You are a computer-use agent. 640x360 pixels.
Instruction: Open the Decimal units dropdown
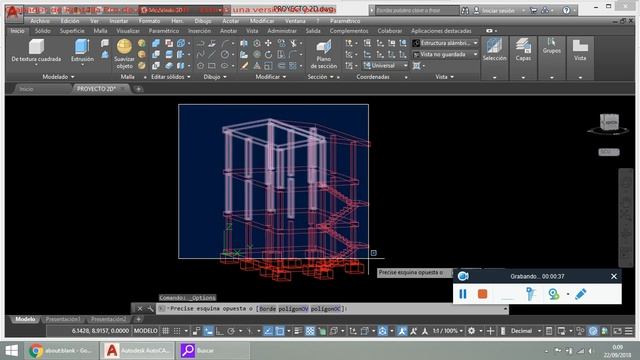click(x=525, y=331)
